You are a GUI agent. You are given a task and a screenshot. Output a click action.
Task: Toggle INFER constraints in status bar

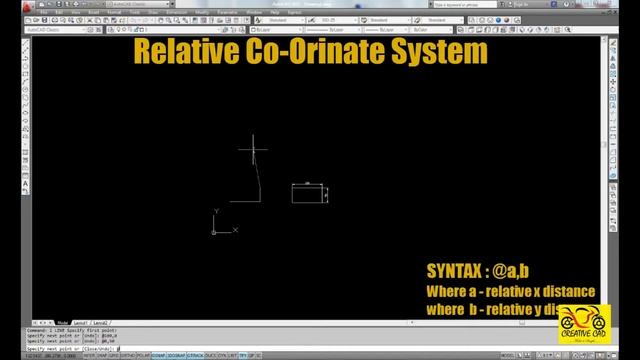[89, 356]
